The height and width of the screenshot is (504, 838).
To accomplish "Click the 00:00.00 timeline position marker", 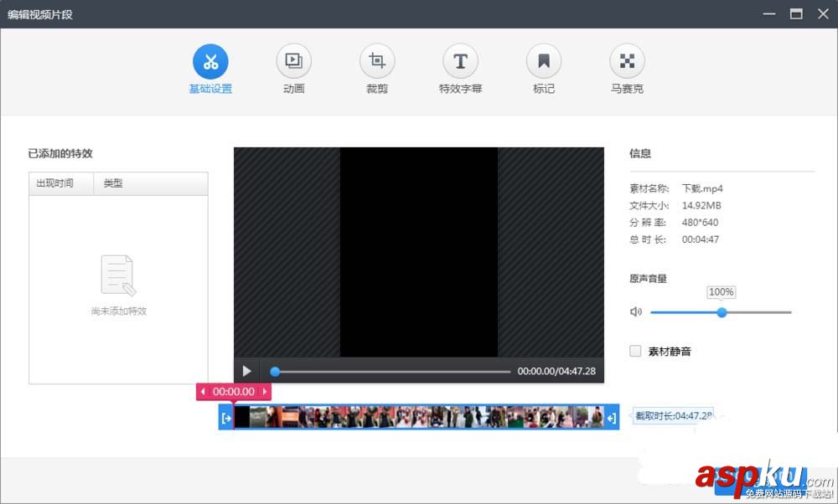I will point(233,391).
